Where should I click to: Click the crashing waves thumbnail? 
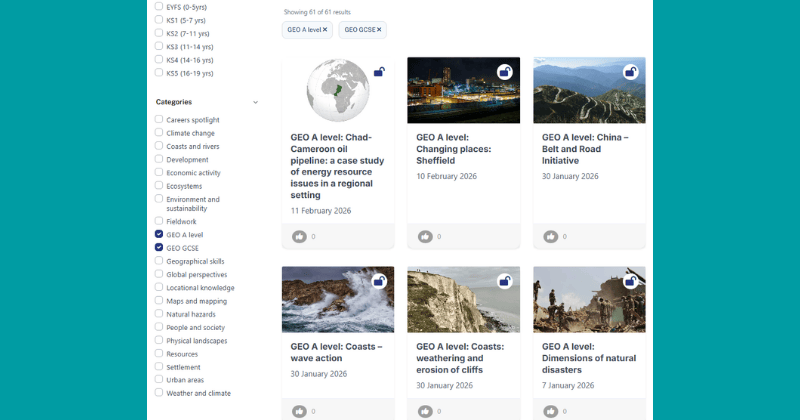(338, 300)
